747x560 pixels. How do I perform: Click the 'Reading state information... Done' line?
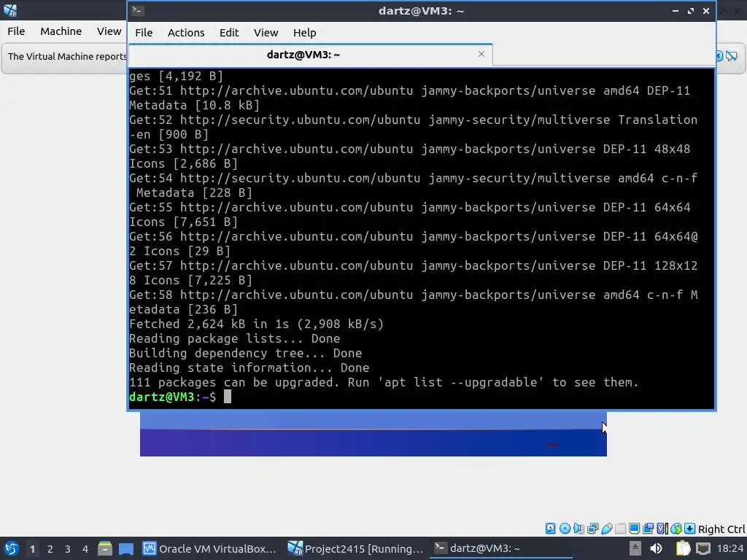coord(249,367)
